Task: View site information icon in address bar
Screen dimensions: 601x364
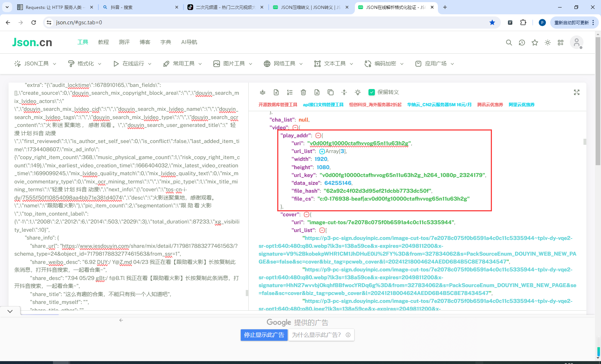Action: coord(49,23)
